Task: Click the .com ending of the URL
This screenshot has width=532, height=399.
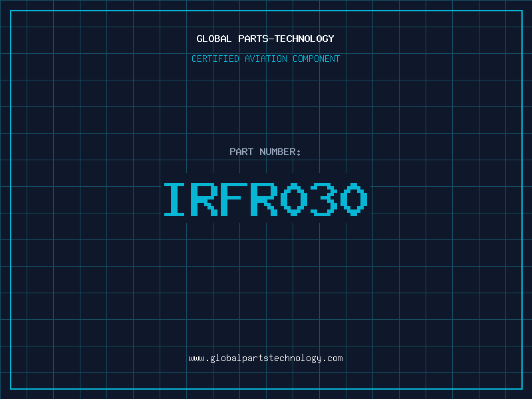Action: tap(332, 358)
